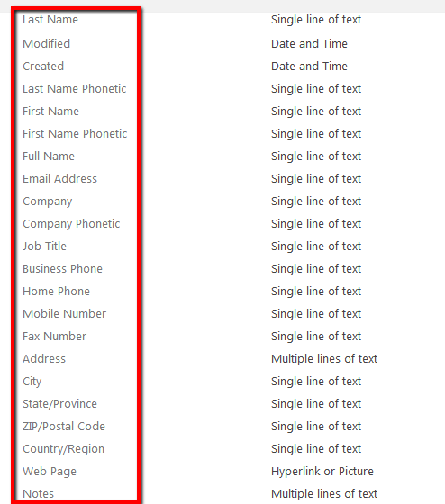Open the Full Name column
Viewport: 445px width, 504px height.
pyautogui.click(x=49, y=157)
